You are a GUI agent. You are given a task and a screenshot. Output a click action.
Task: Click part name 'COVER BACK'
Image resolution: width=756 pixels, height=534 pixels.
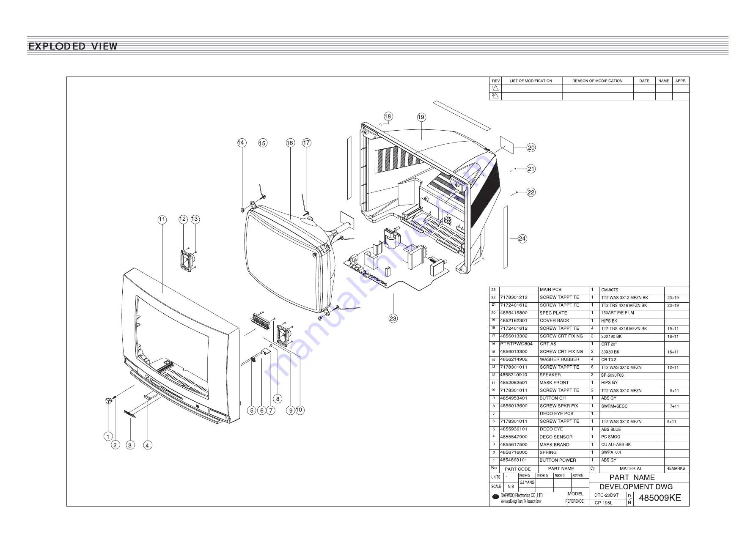(x=554, y=320)
